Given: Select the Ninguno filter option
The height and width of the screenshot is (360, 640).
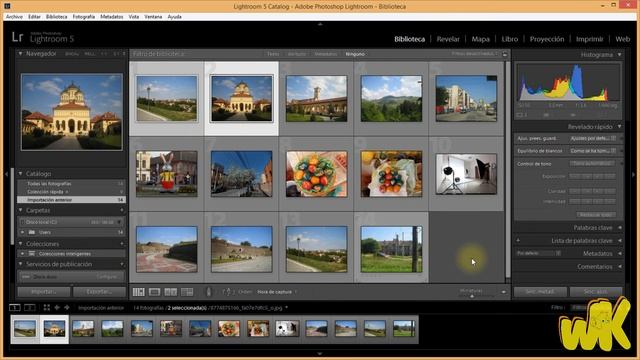Looking at the screenshot, I should (355, 54).
